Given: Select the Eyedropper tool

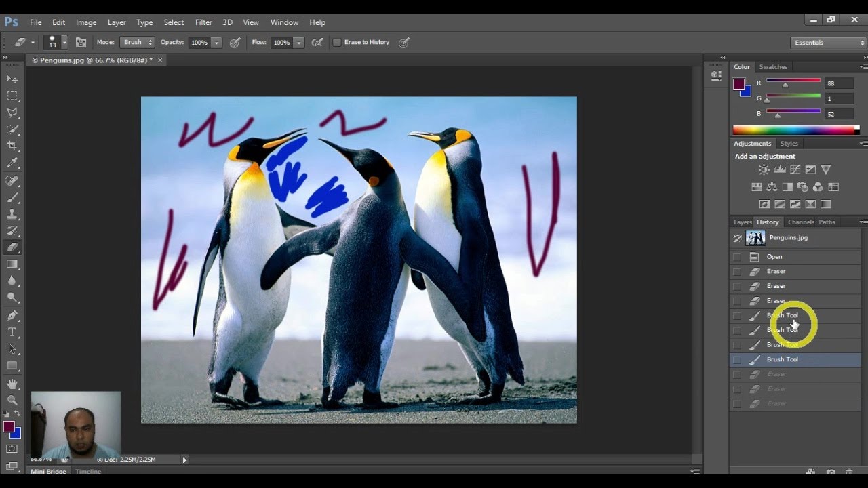Looking at the screenshot, I should coord(12,163).
